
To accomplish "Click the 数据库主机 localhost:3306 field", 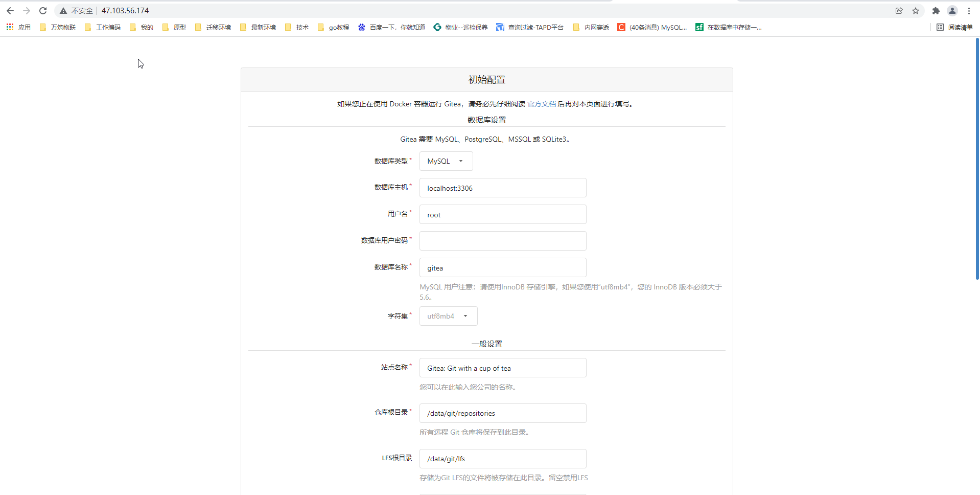I will pos(503,188).
